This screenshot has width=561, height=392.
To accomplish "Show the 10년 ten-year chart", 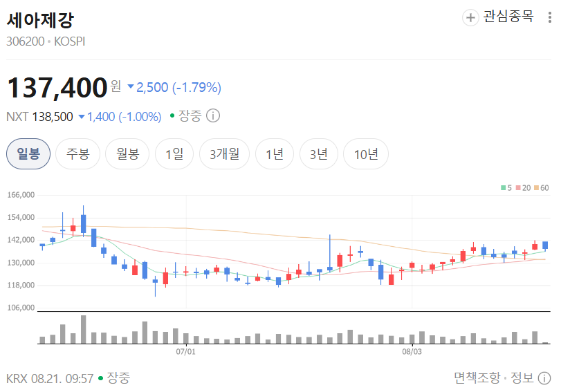I will coord(366,153).
